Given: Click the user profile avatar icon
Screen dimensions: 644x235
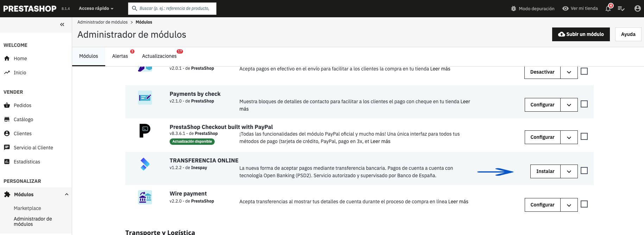Looking at the screenshot, I should 637,8.
